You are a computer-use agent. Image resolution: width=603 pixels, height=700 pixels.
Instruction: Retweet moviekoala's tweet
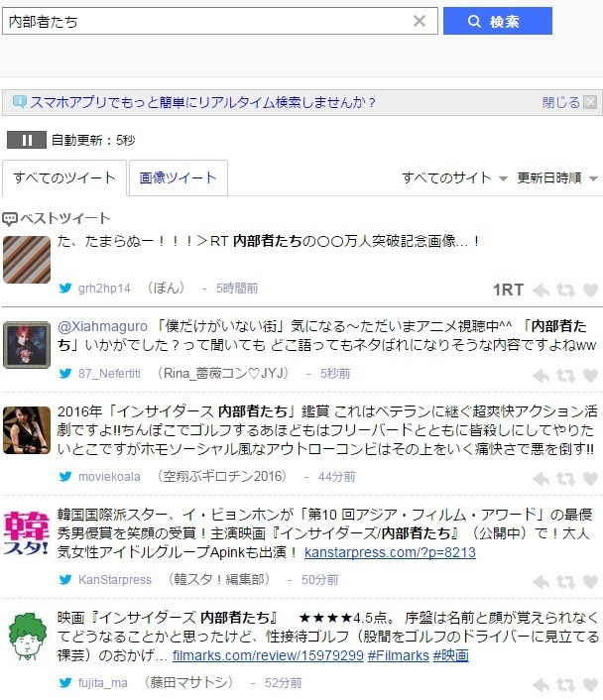pyautogui.click(x=565, y=479)
